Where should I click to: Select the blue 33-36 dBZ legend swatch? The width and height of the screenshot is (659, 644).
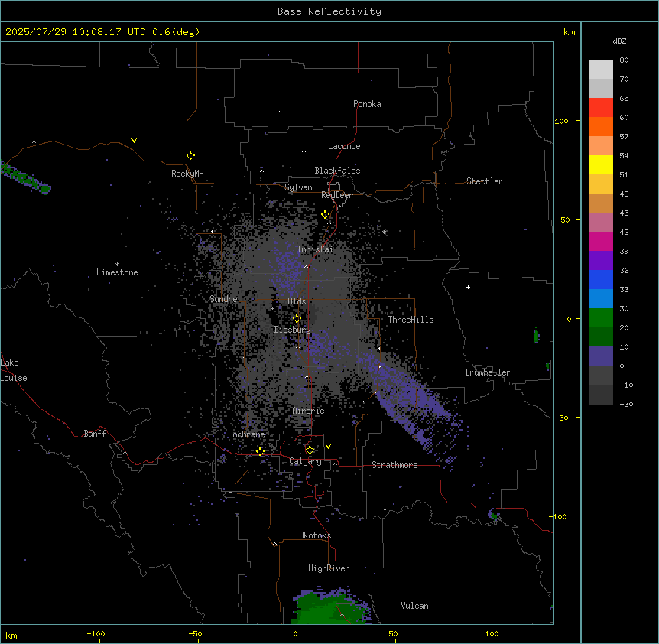(601, 279)
